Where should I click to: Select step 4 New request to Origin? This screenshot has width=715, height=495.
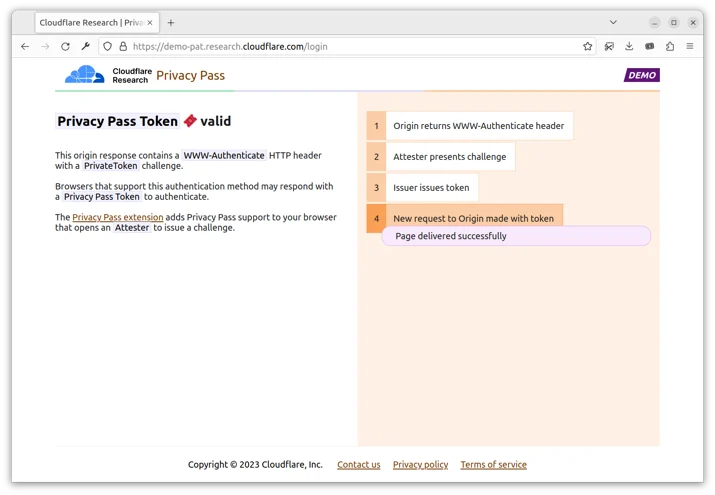pos(465,218)
